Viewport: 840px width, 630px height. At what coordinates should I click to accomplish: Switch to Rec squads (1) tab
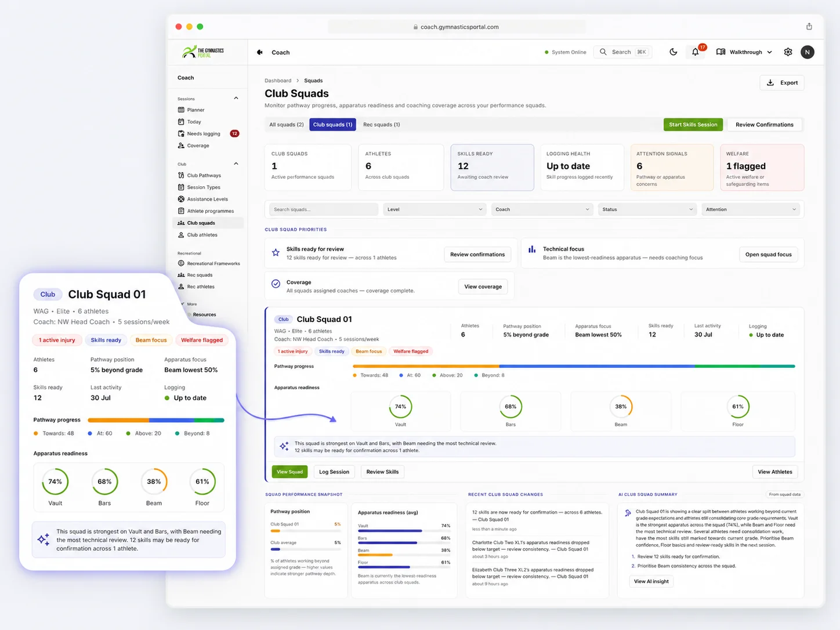tap(381, 125)
